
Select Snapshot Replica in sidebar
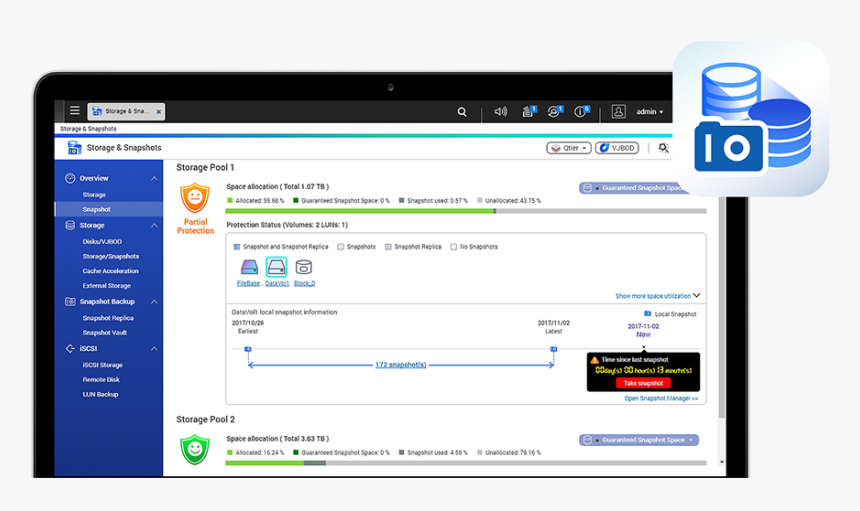108,318
